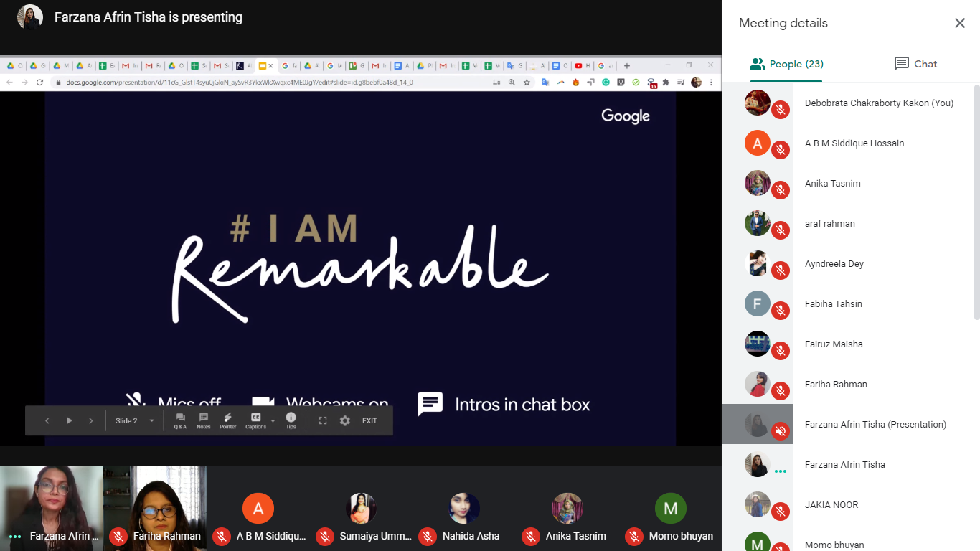Select the People (23) tab

point(786,64)
